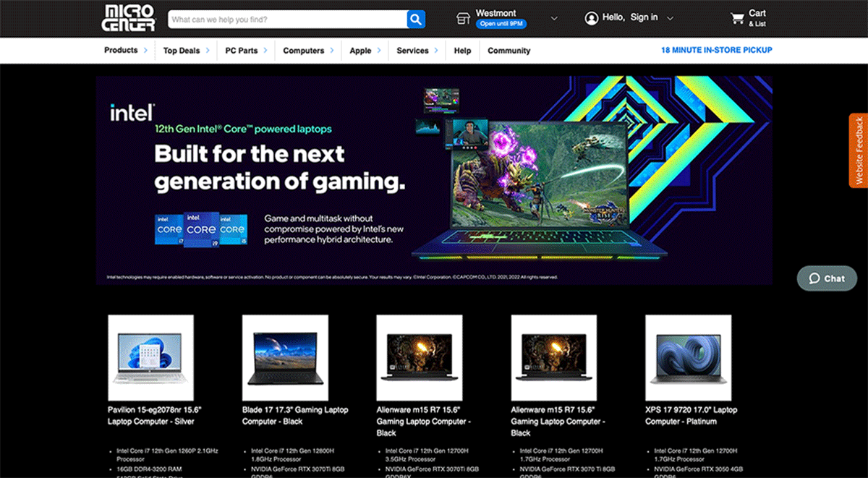Click the Pavilion 15 silver laptop thumbnail
This screenshot has height=478, width=868.
coord(150,357)
